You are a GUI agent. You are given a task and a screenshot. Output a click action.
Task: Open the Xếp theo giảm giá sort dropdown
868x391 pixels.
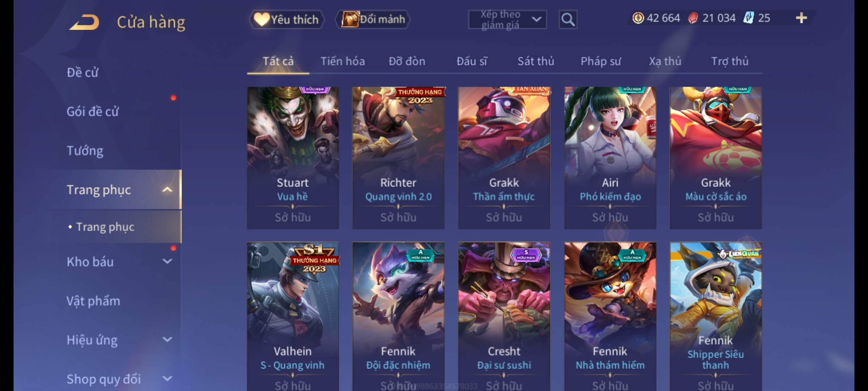click(507, 20)
